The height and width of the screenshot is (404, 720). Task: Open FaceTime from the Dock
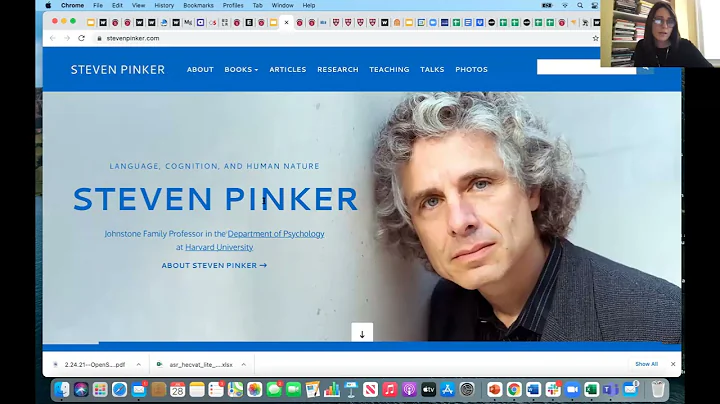tap(293, 389)
